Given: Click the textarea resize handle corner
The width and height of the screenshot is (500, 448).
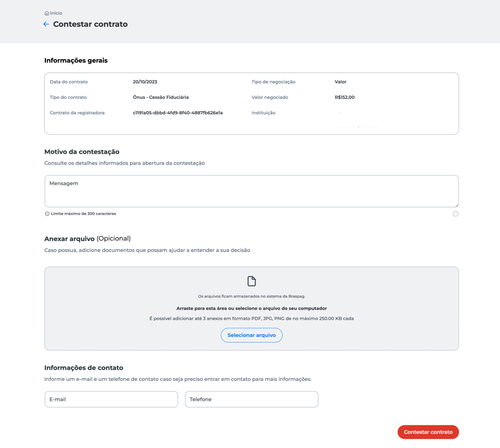Looking at the screenshot, I should click(x=457, y=205).
